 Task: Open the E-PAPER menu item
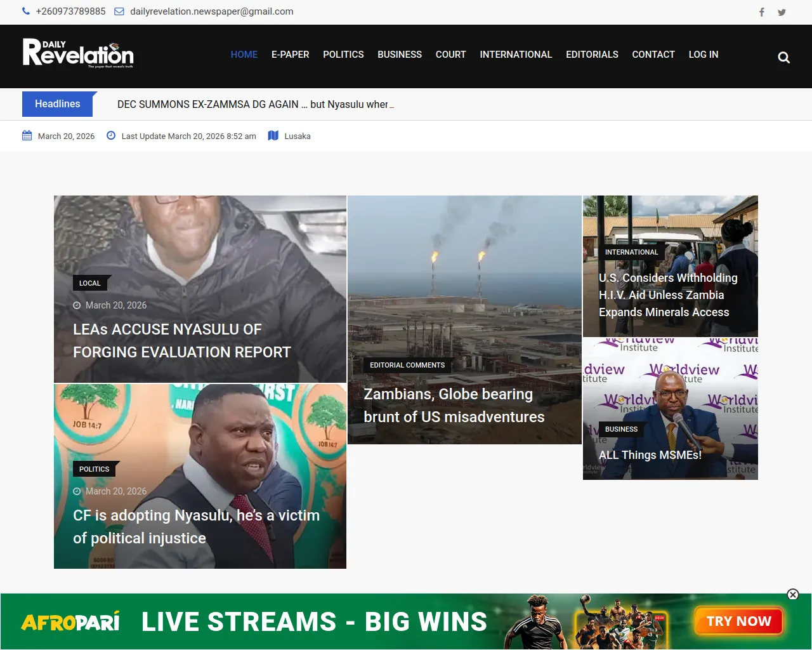pos(290,55)
